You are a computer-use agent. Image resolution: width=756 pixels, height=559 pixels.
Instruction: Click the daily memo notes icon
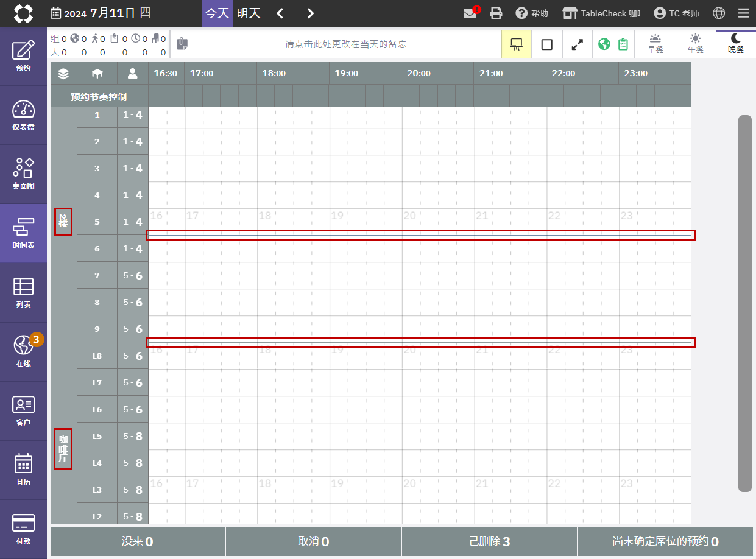coord(182,44)
